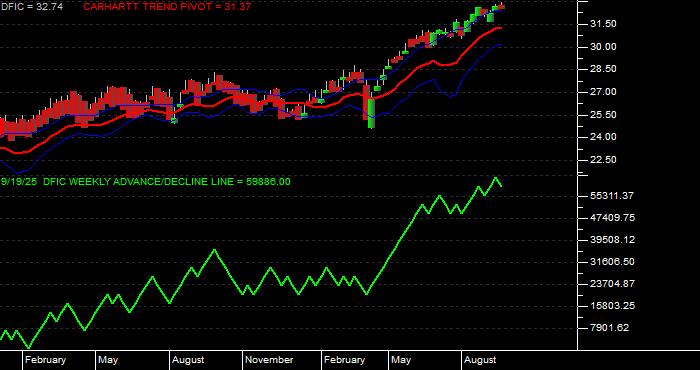Click the 30.00 price axis label
The height and width of the screenshot is (370, 700).
click(x=603, y=47)
